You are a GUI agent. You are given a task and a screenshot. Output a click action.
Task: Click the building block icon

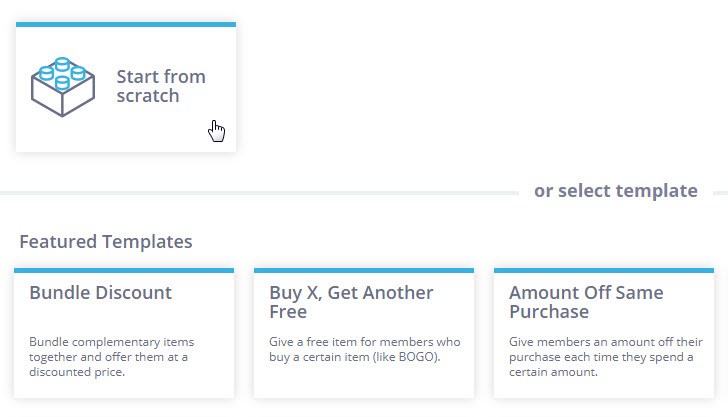(x=63, y=87)
